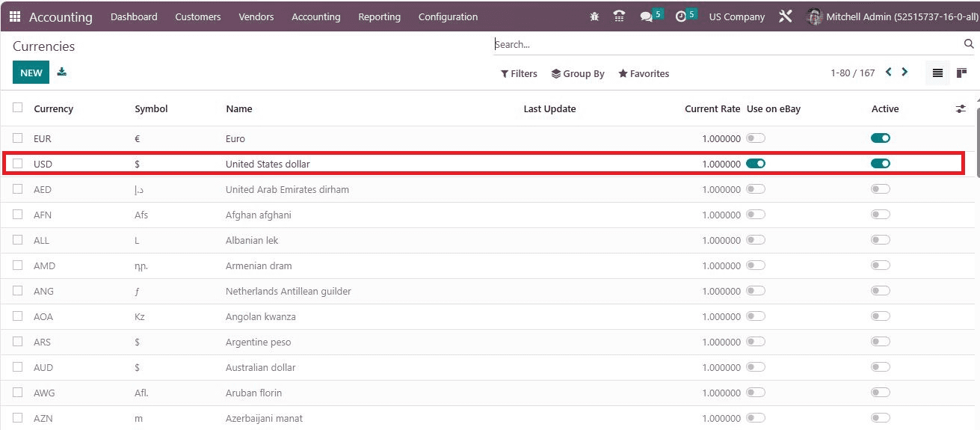This screenshot has width=980, height=430.
Task: Go to next page of currencies
Action: (905, 73)
